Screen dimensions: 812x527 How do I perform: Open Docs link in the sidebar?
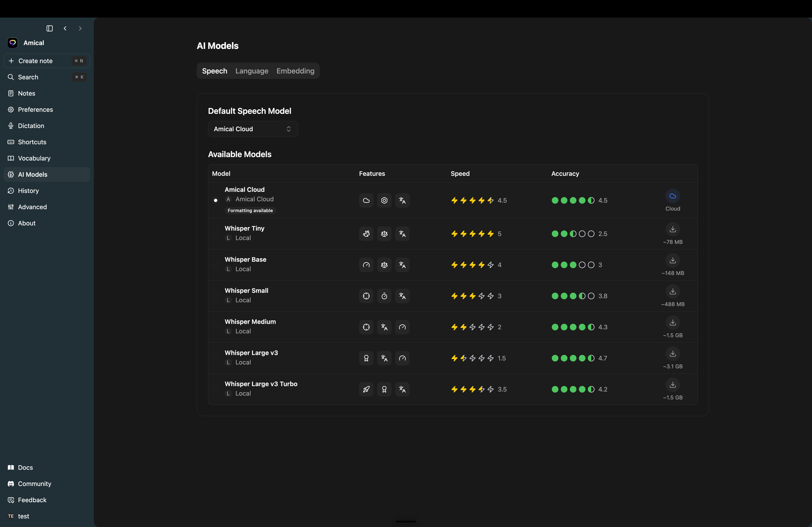click(47, 467)
